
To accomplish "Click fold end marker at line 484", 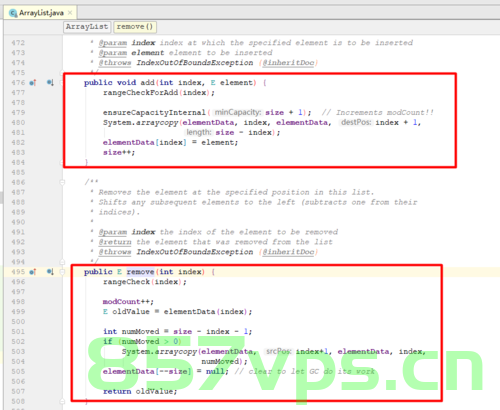I will click(x=62, y=162).
